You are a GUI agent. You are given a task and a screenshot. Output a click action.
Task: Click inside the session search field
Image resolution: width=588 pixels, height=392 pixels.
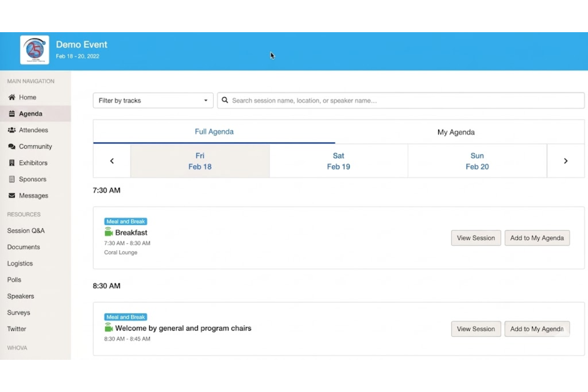397,100
